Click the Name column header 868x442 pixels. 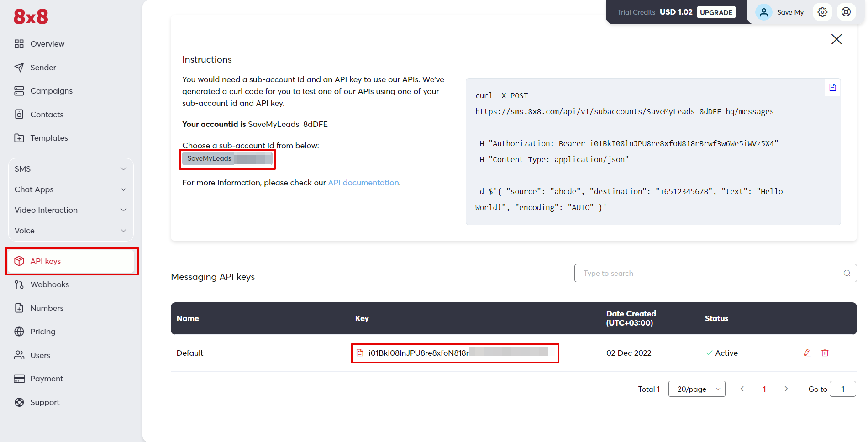[x=188, y=318]
